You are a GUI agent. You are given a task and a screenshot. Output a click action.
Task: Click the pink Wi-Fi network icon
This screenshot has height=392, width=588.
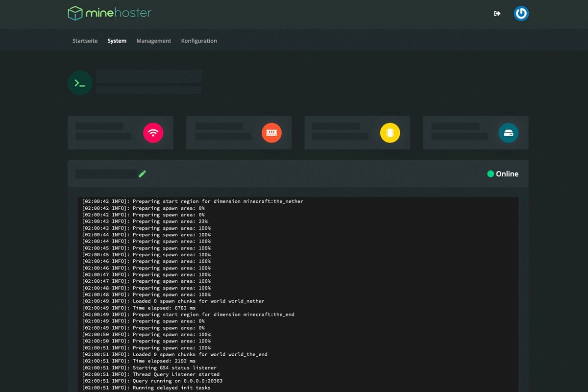pos(153,133)
